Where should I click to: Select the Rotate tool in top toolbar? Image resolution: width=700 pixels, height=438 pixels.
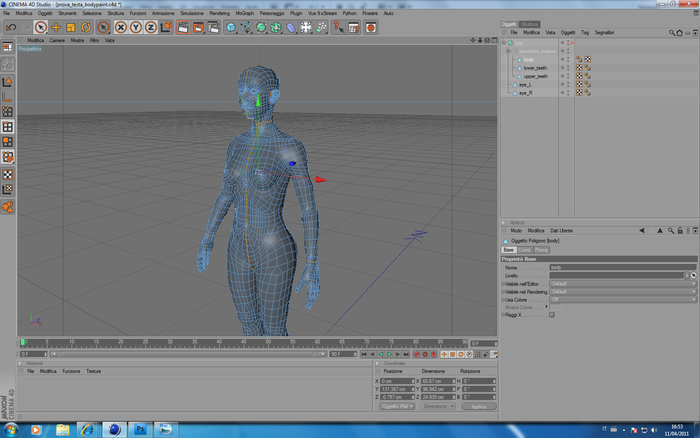coord(86,28)
